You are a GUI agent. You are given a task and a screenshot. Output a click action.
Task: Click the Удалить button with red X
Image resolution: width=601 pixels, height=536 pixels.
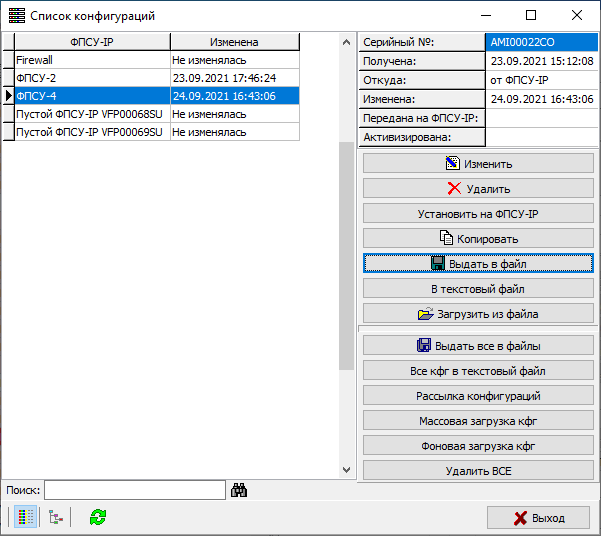[478, 188]
